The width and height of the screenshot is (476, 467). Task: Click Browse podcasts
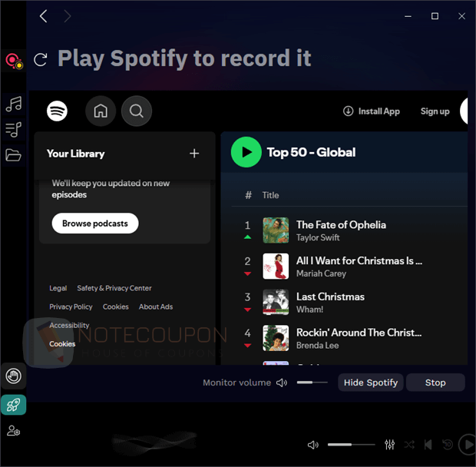95,224
